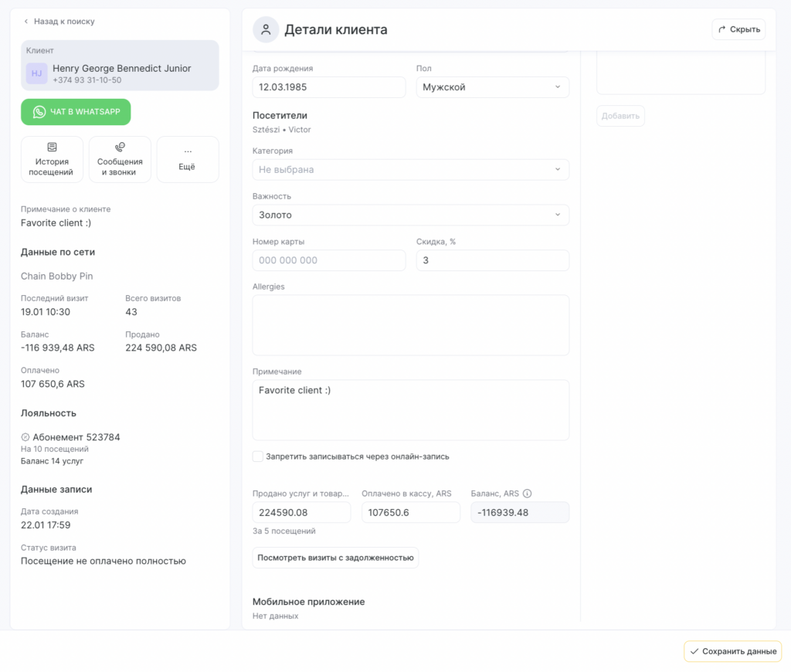View visits with debt button
Viewport: 791px width, 672px height.
(335, 558)
